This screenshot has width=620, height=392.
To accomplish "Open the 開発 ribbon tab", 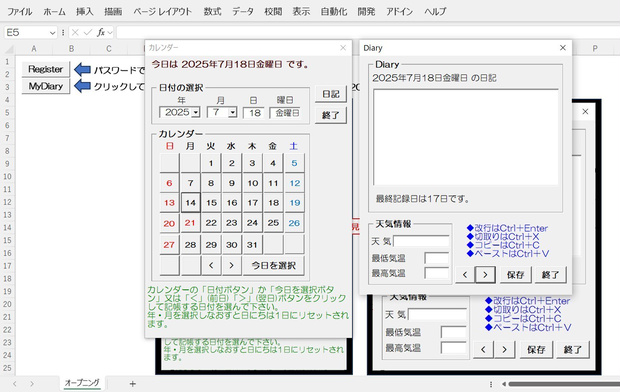I will coord(367,12).
